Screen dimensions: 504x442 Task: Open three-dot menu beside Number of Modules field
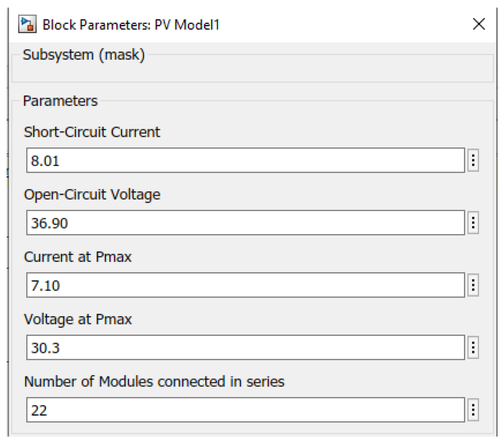click(x=473, y=410)
